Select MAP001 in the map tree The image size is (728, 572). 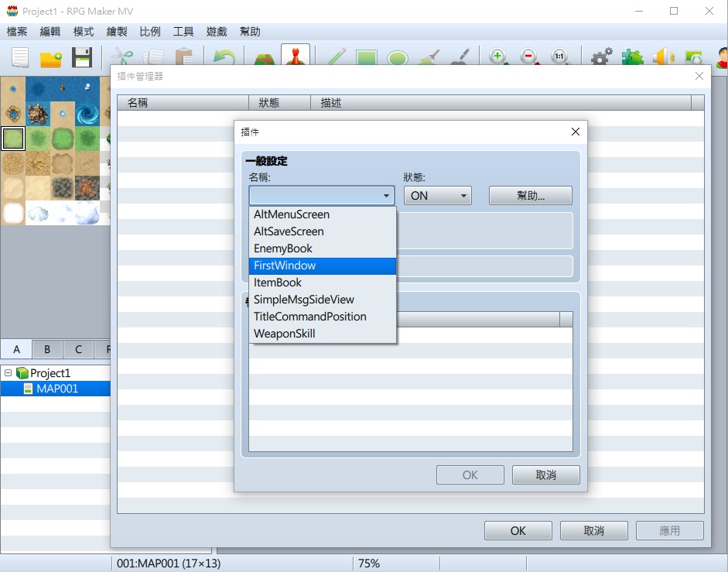tap(57, 389)
